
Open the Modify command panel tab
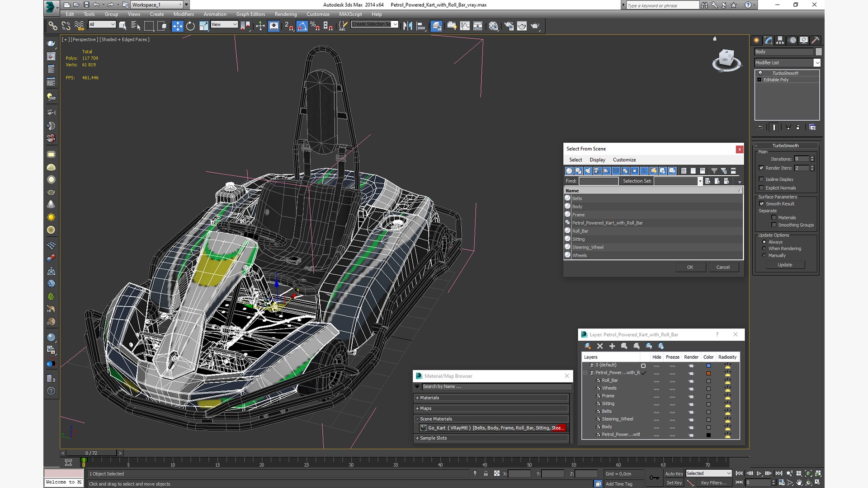[768, 40]
